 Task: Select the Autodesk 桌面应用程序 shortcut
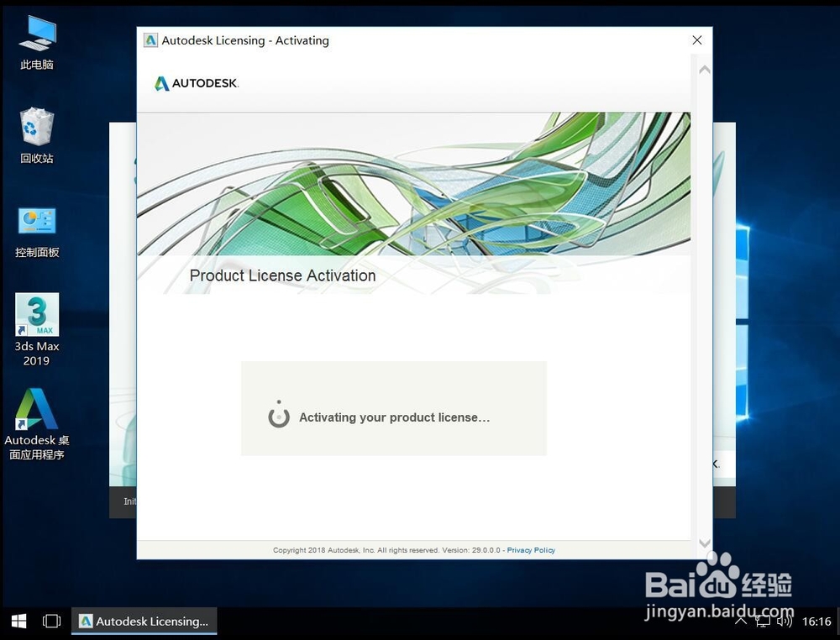(36, 423)
